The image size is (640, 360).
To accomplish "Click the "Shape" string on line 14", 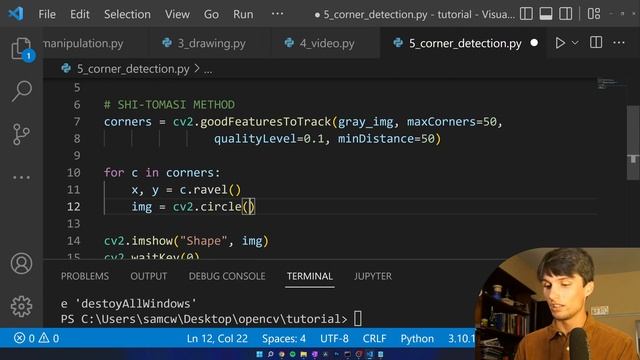I will click(x=203, y=241).
